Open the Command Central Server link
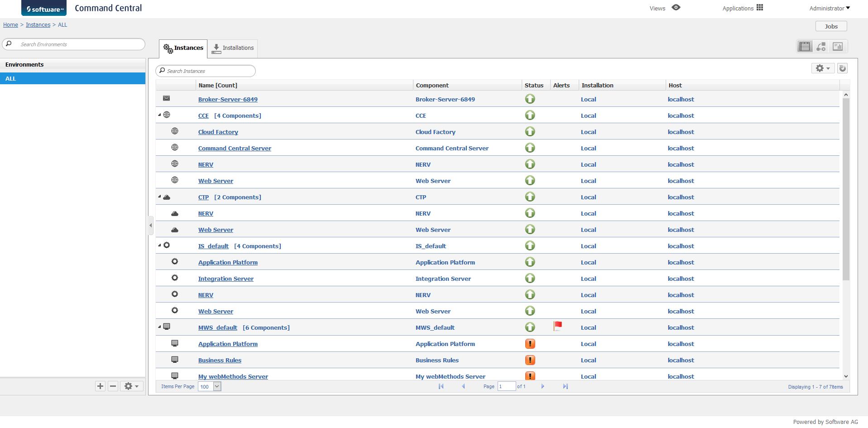The height and width of the screenshot is (428, 868). click(235, 148)
